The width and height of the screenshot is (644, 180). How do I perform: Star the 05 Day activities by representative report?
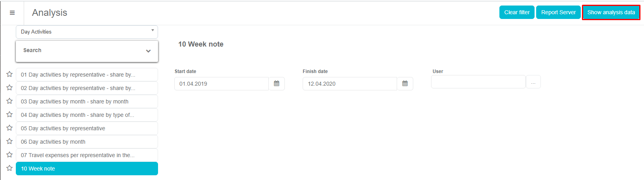pos(9,128)
